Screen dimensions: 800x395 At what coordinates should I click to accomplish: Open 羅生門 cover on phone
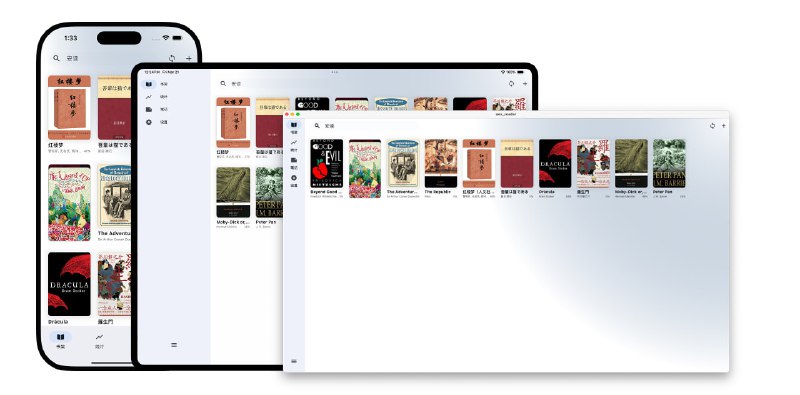coord(114,284)
